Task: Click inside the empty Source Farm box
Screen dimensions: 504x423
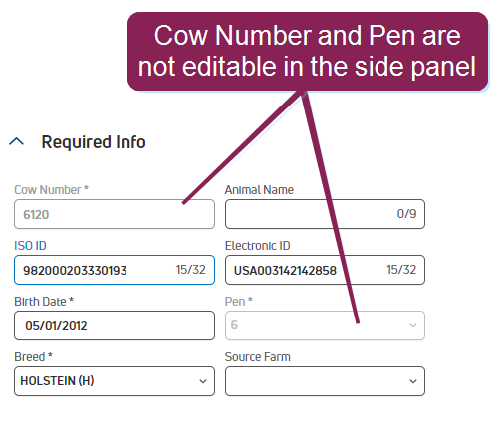Action: point(325,381)
